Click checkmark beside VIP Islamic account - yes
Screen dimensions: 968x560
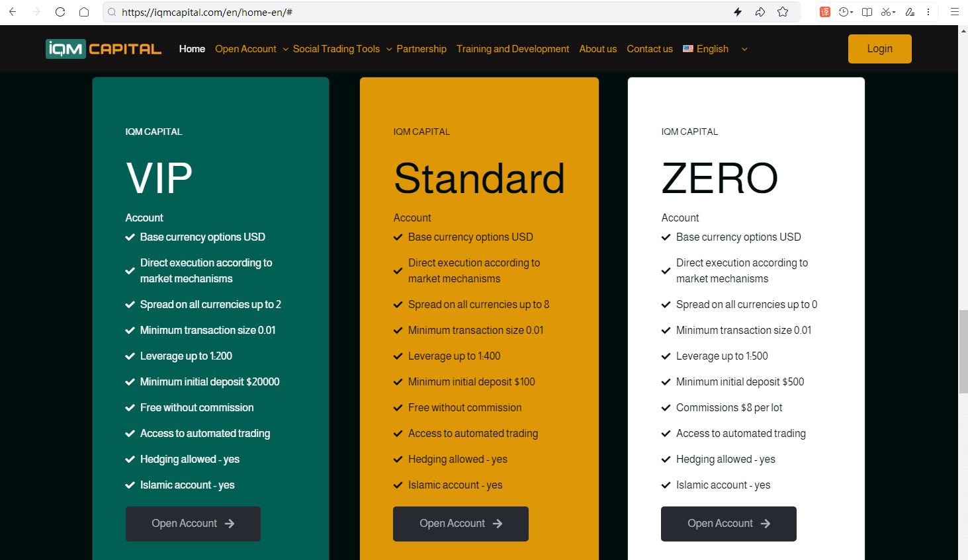pos(130,485)
